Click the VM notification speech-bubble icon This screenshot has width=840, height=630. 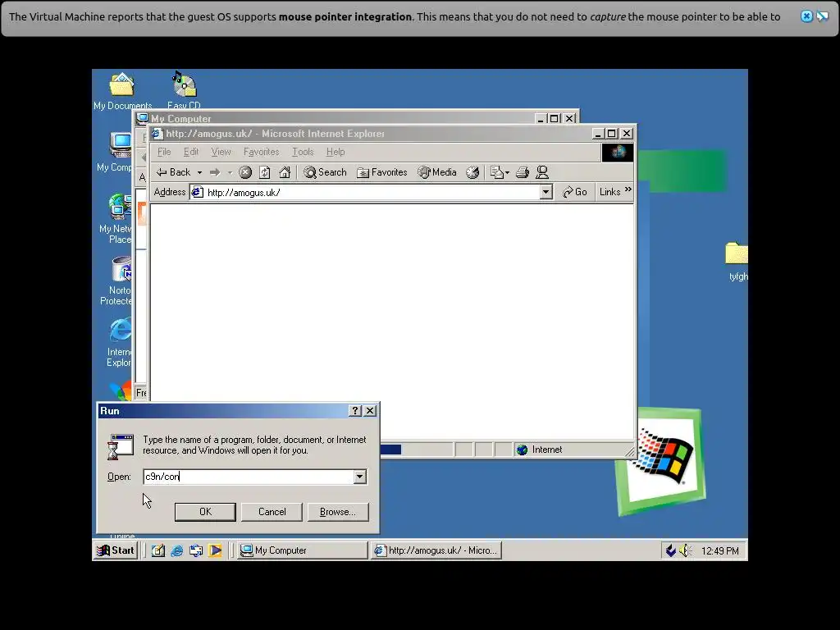(823, 16)
